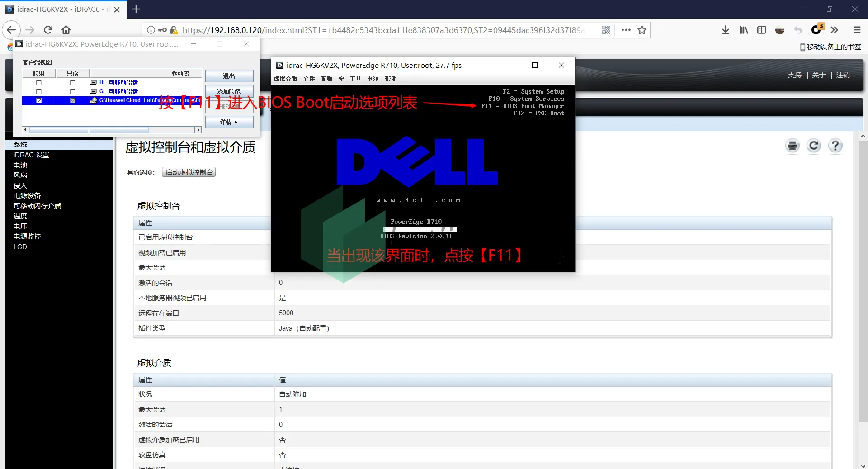Open the 宏 macro menu

[341, 79]
